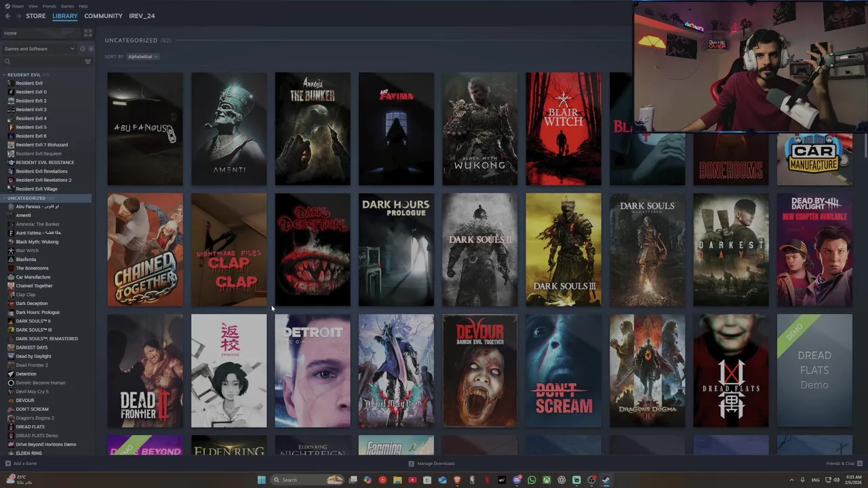Open ChatGPT icon on taskbar
This screenshot has height=488, width=868.
561,480
